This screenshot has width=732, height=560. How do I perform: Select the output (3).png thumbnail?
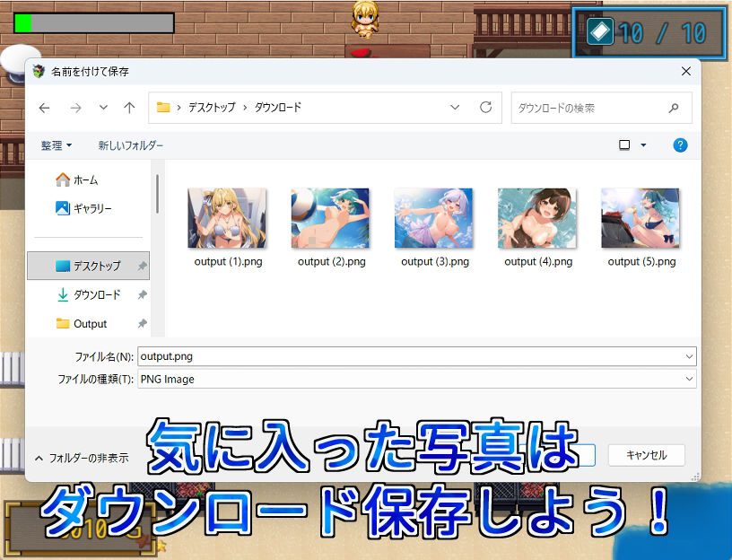433,217
